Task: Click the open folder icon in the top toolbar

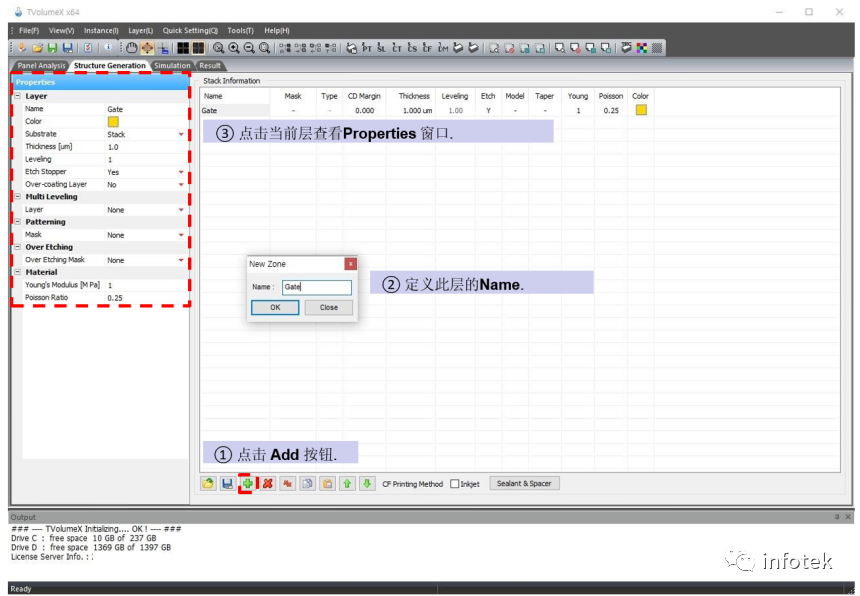Action: point(37,48)
